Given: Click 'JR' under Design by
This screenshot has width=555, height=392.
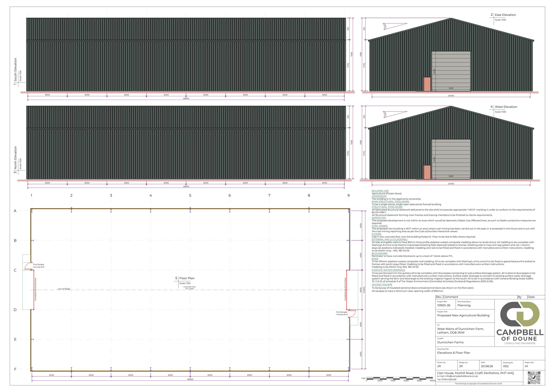Looking at the screenshot, I should click(x=461, y=366).
